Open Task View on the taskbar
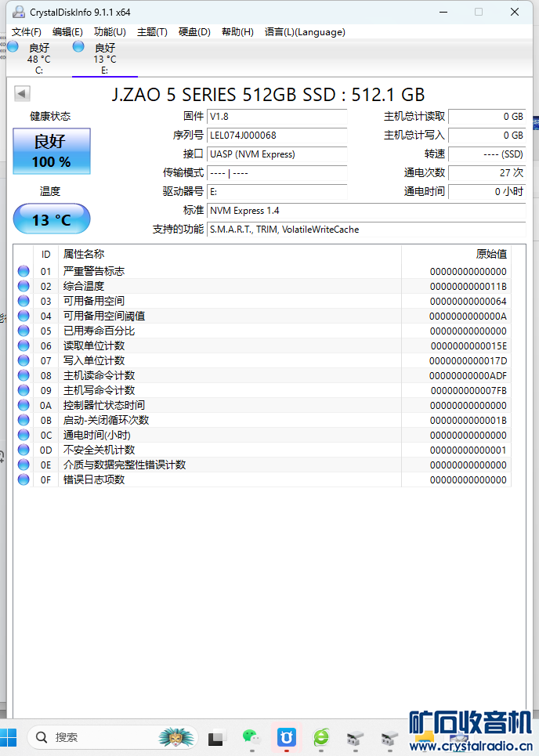Screen dimensions: 539x756 tap(217, 738)
